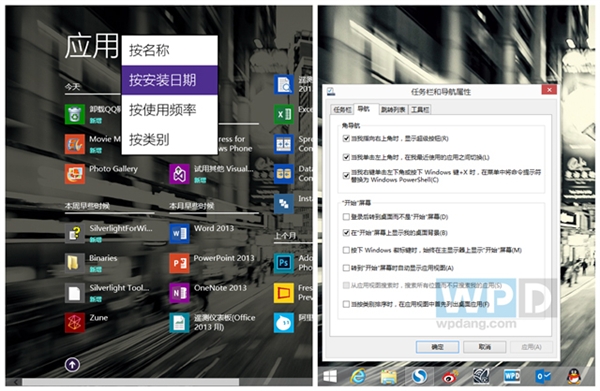The width and height of the screenshot is (600, 391).
Task: Open Internet Explorer from taskbar
Action: point(358,376)
